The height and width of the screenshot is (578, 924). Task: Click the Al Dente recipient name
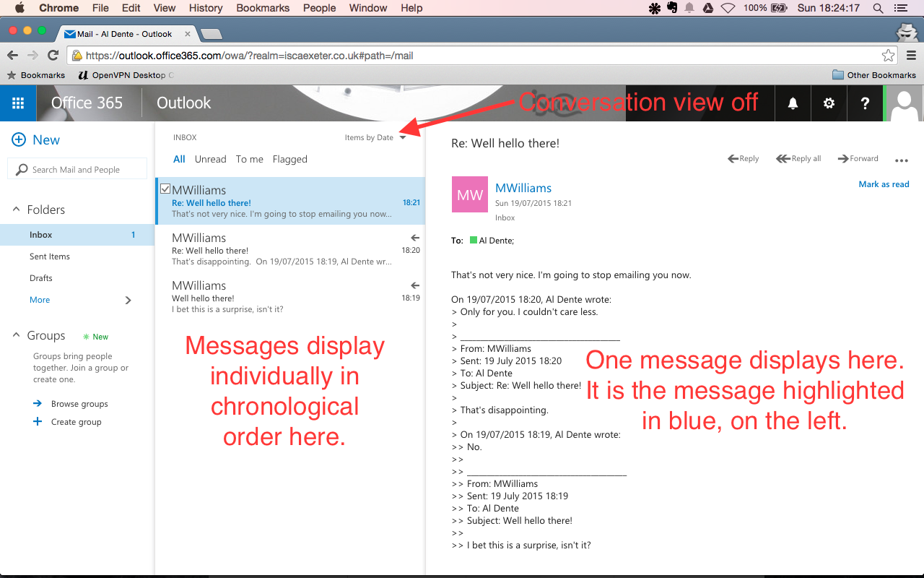496,241
